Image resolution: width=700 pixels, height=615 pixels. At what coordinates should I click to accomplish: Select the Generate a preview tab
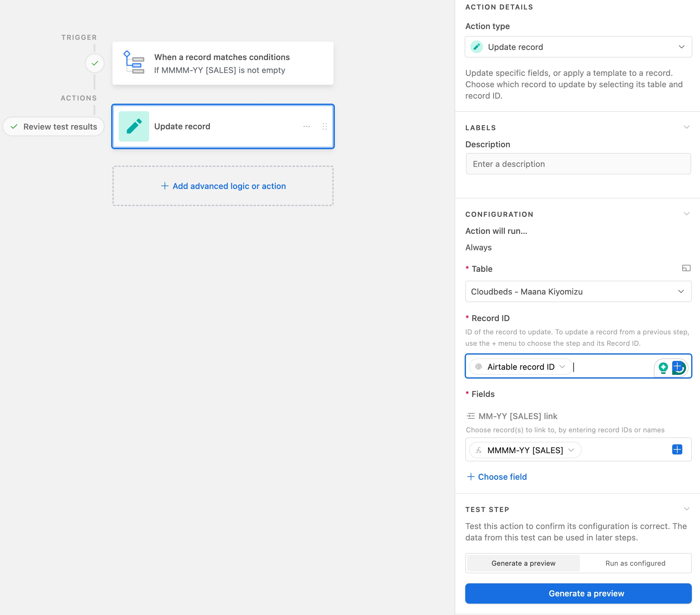click(x=523, y=563)
